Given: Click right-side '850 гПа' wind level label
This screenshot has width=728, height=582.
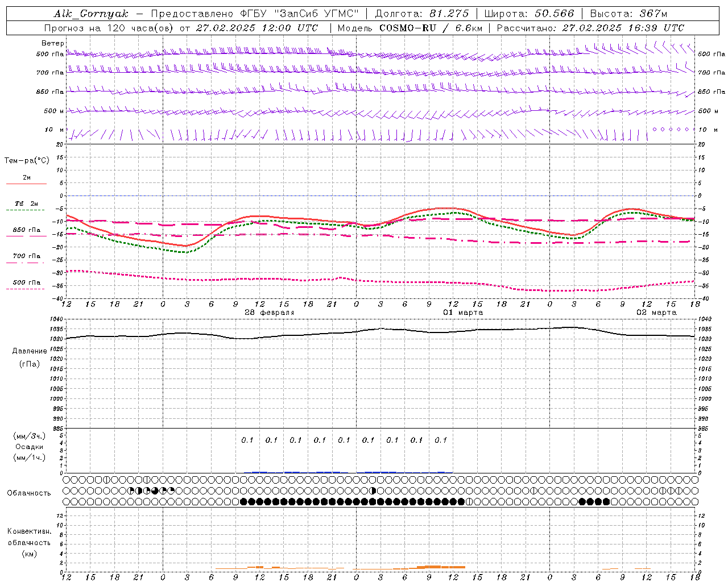Looking at the screenshot, I should [x=712, y=92].
